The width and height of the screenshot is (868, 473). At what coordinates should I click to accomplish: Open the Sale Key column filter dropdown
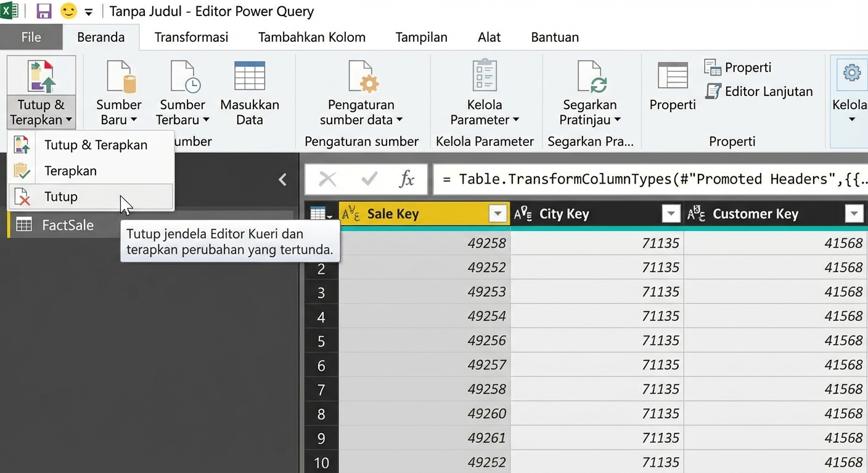tap(497, 214)
